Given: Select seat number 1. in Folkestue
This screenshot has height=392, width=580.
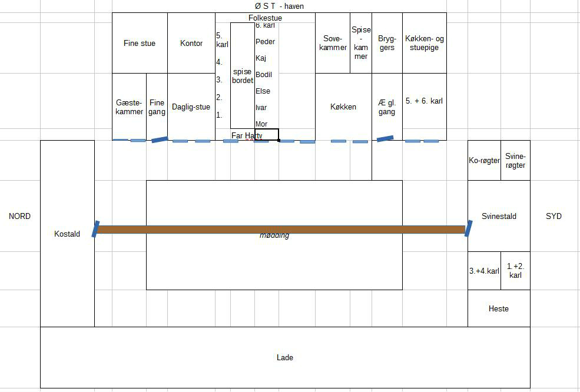Looking at the screenshot, I should coord(220,115).
